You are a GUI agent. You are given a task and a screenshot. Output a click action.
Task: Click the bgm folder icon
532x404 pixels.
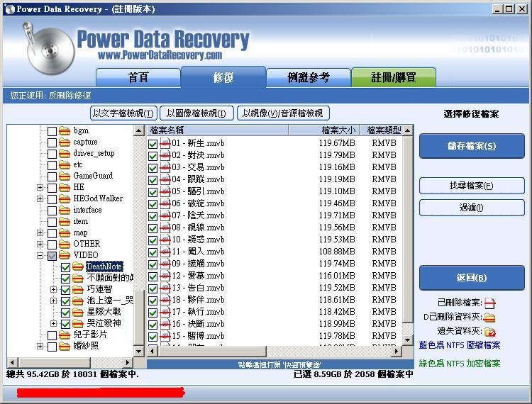click(x=65, y=131)
